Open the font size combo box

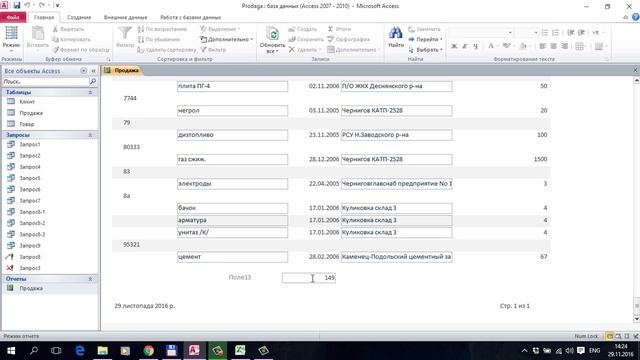[x=527, y=33]
